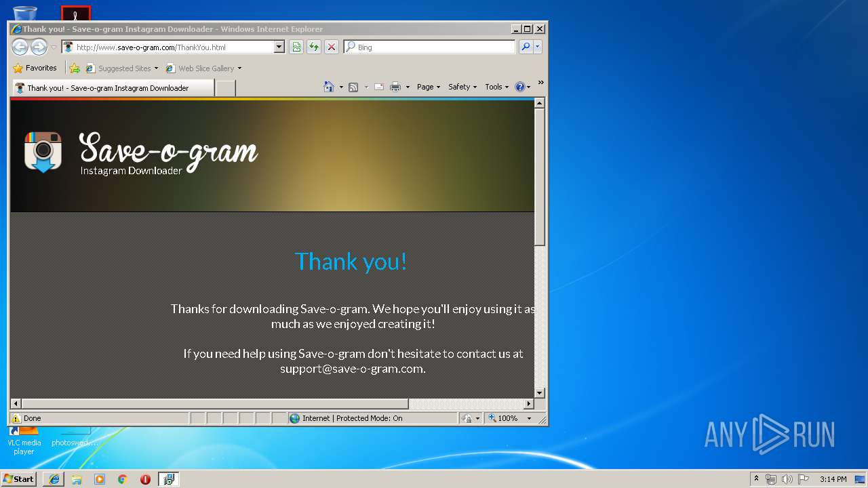Launch Windows Media Player from taskbar
Screen dimensions: 868x488
(100, 479)
